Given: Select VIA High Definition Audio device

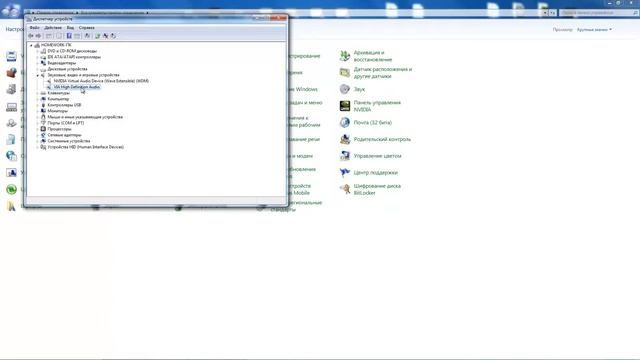Looking at the screenshot, I should [77, 87].
